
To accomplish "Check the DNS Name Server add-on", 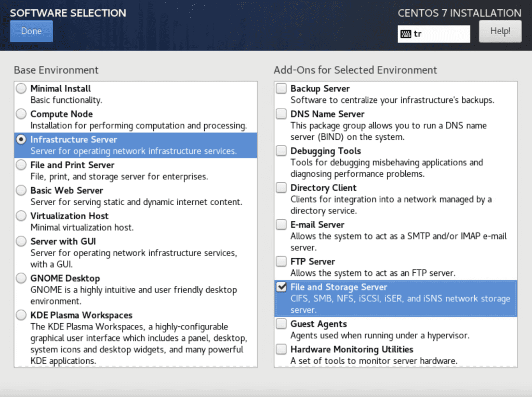I will tap(281, 114).
